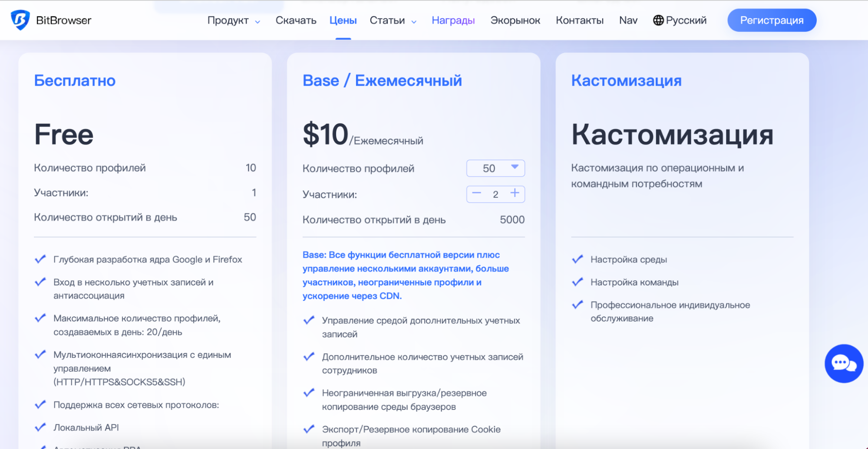The width and height of the screenshot is (868, 449).
Task: Expand the Продукт menu
Action: (x=234, y=20)
